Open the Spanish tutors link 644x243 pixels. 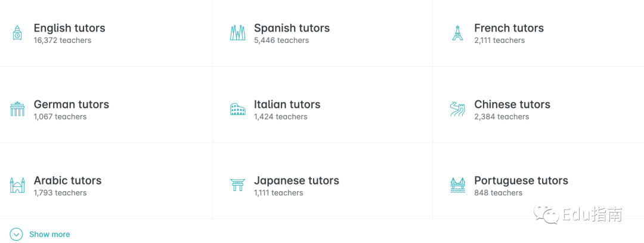click(x=292, y=28)
